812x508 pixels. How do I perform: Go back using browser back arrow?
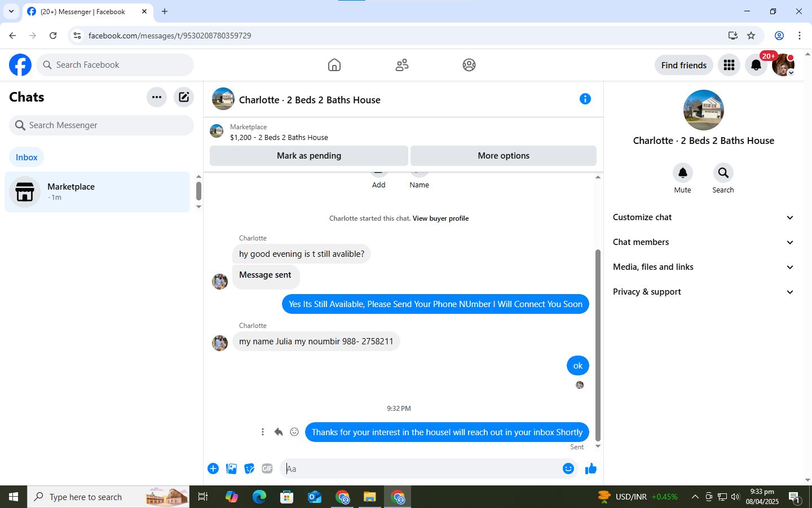12,36
